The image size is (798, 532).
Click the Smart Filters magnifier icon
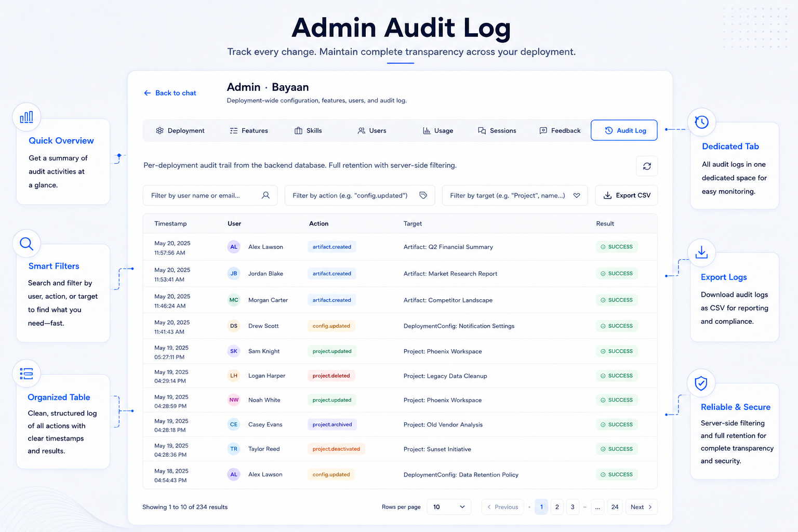pos(26,243)
